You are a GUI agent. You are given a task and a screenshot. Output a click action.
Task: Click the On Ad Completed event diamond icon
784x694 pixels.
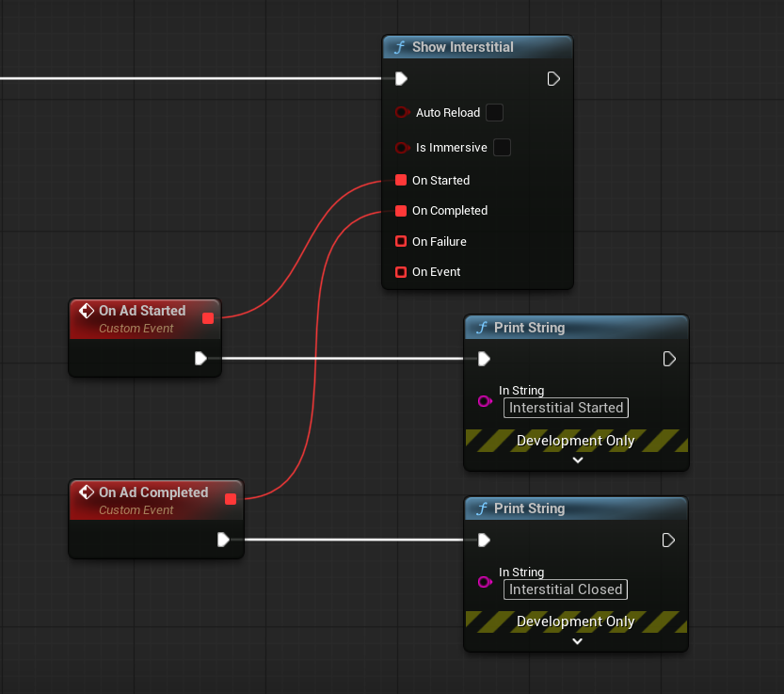86,492
